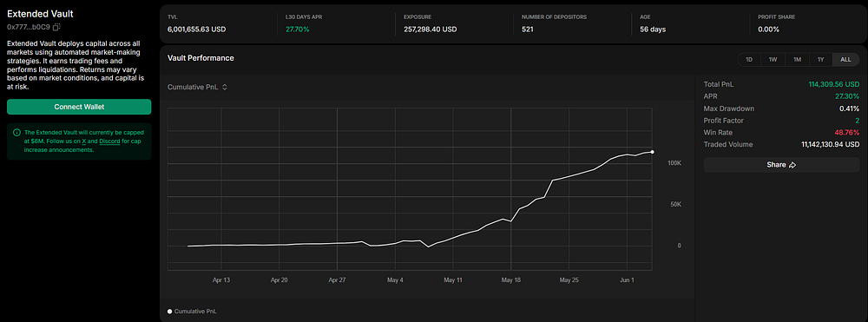
Task: Click the May 4 axis label
Action: coord(395,280)
